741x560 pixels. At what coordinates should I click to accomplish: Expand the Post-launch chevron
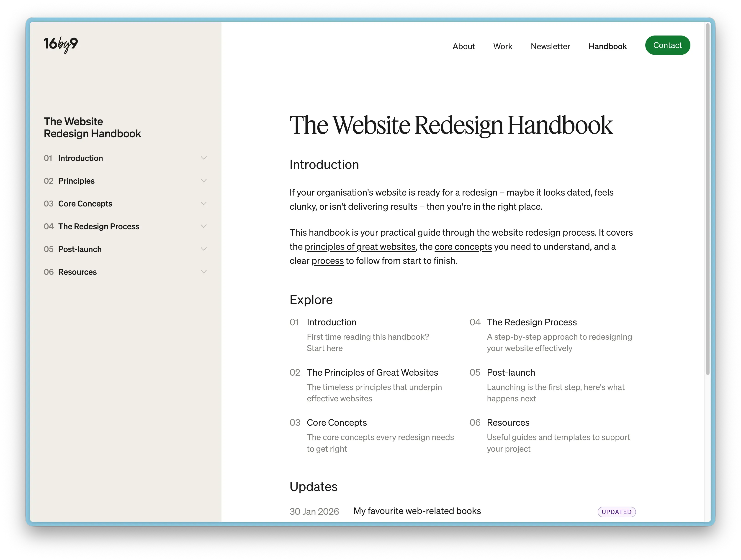click(x=204, y=249)
